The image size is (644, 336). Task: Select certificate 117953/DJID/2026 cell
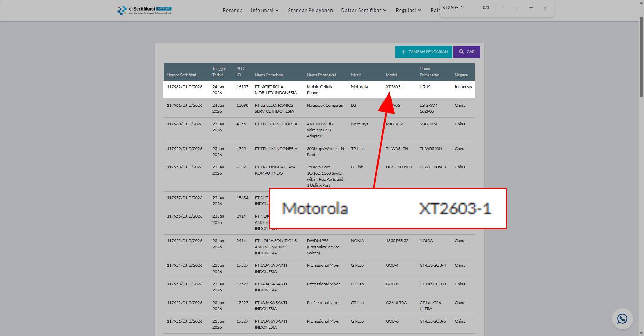point(184,284)
